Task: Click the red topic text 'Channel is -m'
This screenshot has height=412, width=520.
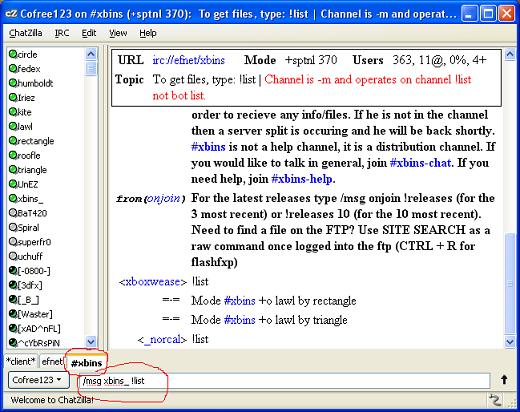Action: point(297,80)
